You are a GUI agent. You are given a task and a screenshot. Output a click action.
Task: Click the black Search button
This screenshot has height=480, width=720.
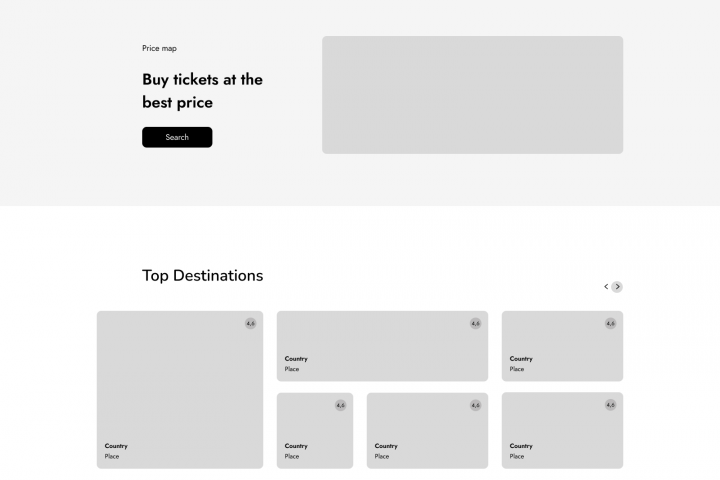coord(177,137)
